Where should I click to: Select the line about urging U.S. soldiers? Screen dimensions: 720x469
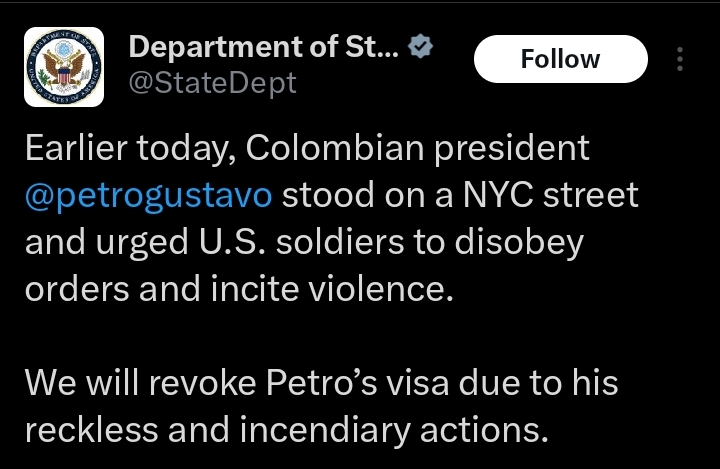click(304, 240)
